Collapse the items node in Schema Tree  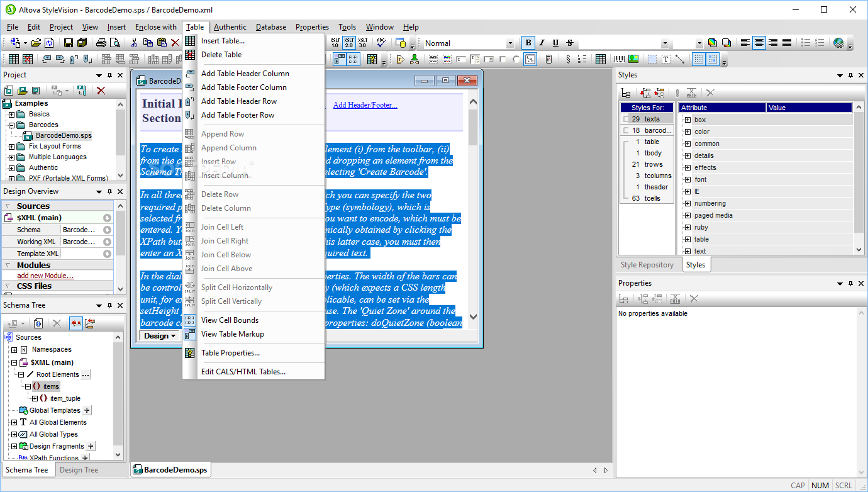tap(28, 386)
